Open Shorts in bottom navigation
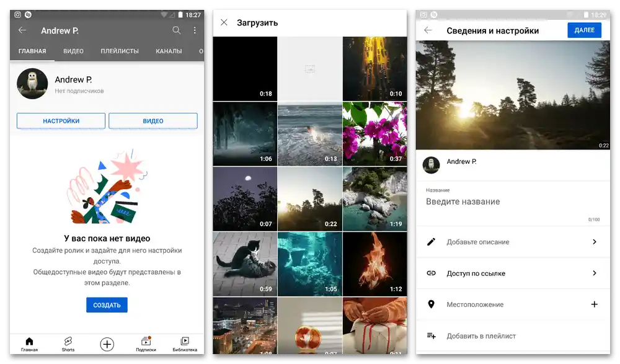The width and height of the screenshot is (620, 364). tap(68, 344)
